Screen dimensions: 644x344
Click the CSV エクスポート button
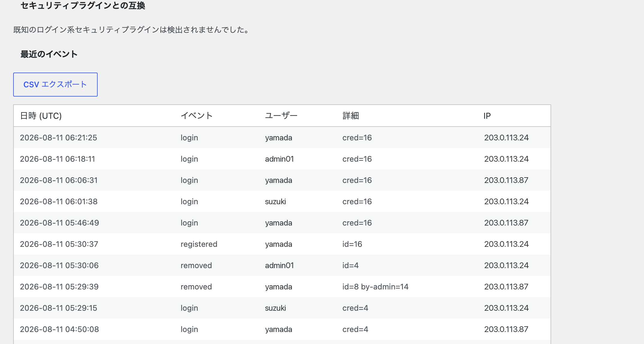coord(55,85)
